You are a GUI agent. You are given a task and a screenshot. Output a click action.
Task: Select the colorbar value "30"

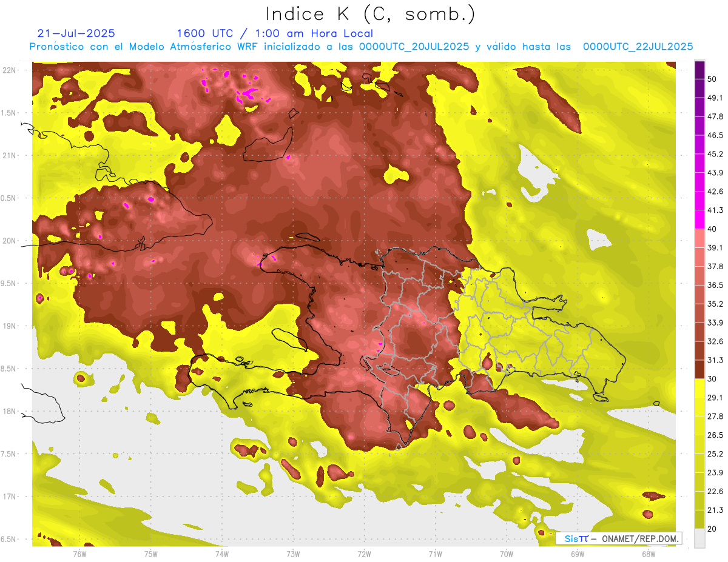point(713,379)
